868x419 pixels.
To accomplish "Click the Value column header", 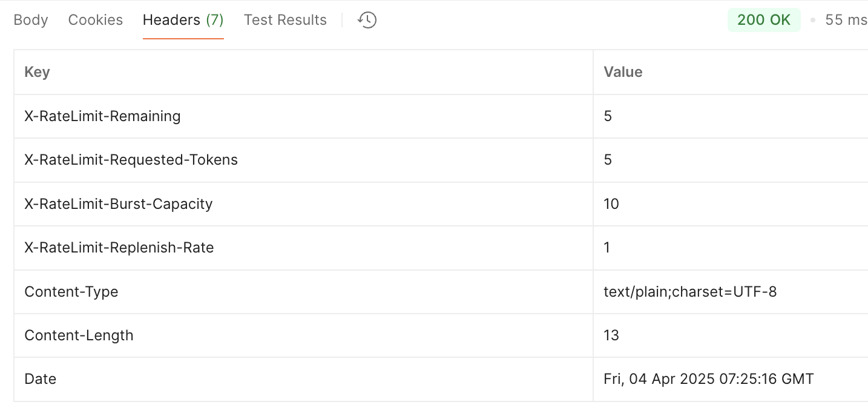I will coord(623,72).
